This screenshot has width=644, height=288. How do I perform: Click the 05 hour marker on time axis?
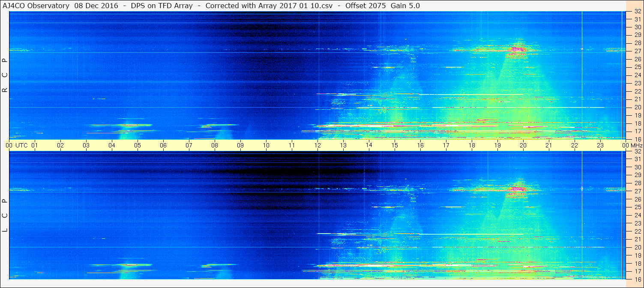tap(138, 145)
